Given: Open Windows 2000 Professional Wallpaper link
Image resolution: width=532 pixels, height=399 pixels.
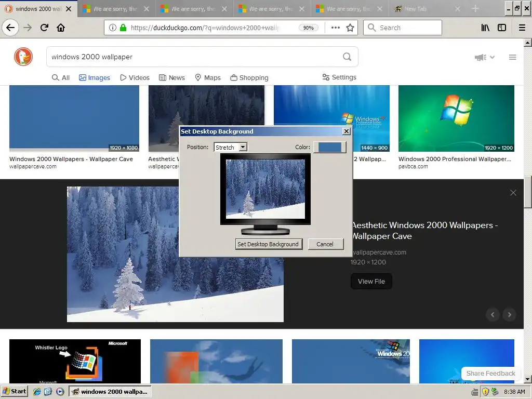Looking at the screenshot, I should [455, 159].
